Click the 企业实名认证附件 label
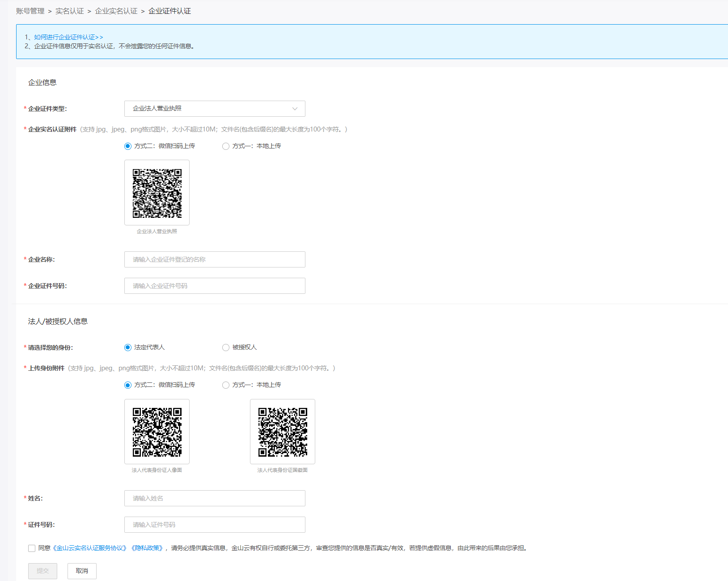 click(x=52, y=129)
